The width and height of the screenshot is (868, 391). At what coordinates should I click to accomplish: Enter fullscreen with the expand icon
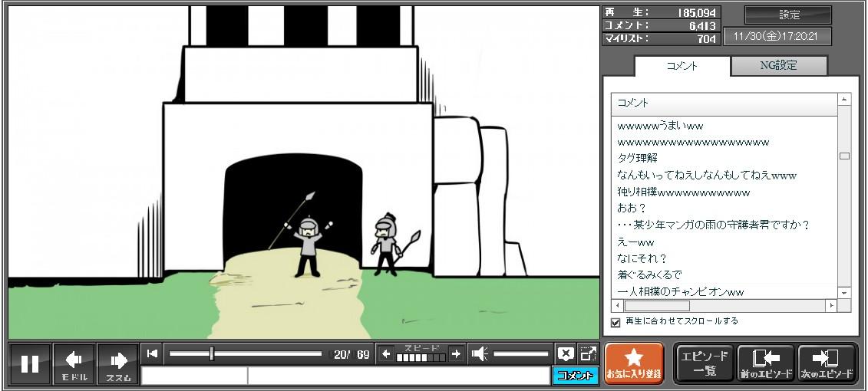tap(588, 353)
